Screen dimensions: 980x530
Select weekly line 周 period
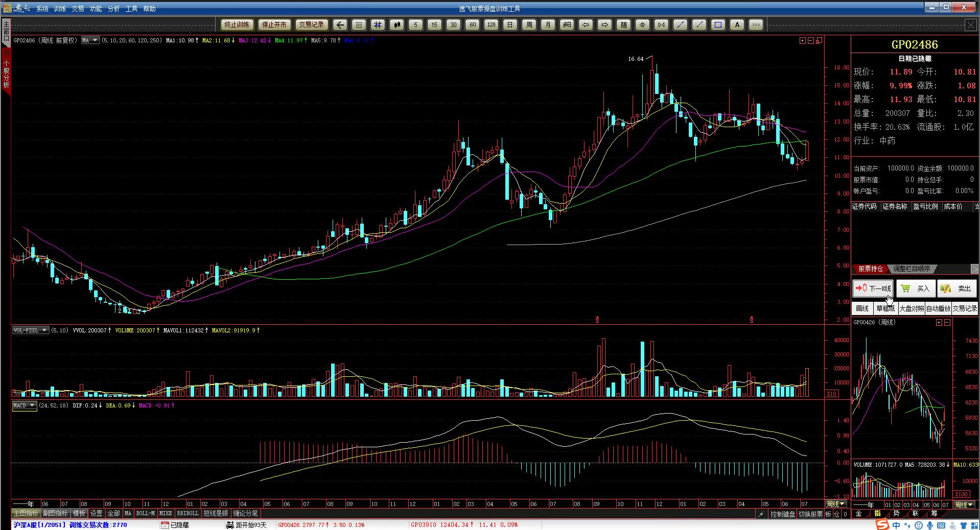point(529,25)
